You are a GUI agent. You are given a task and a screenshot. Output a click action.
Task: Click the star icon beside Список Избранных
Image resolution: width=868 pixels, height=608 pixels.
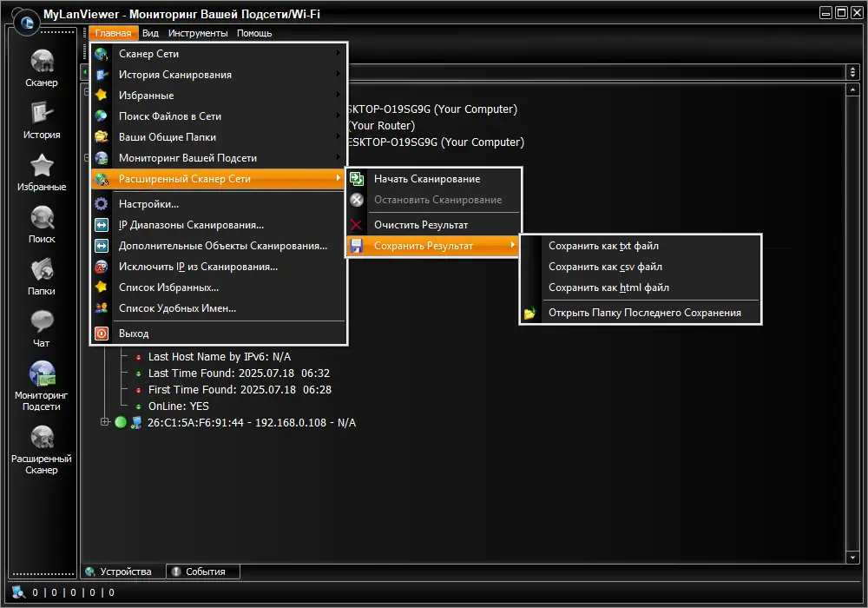pos(102,287)
